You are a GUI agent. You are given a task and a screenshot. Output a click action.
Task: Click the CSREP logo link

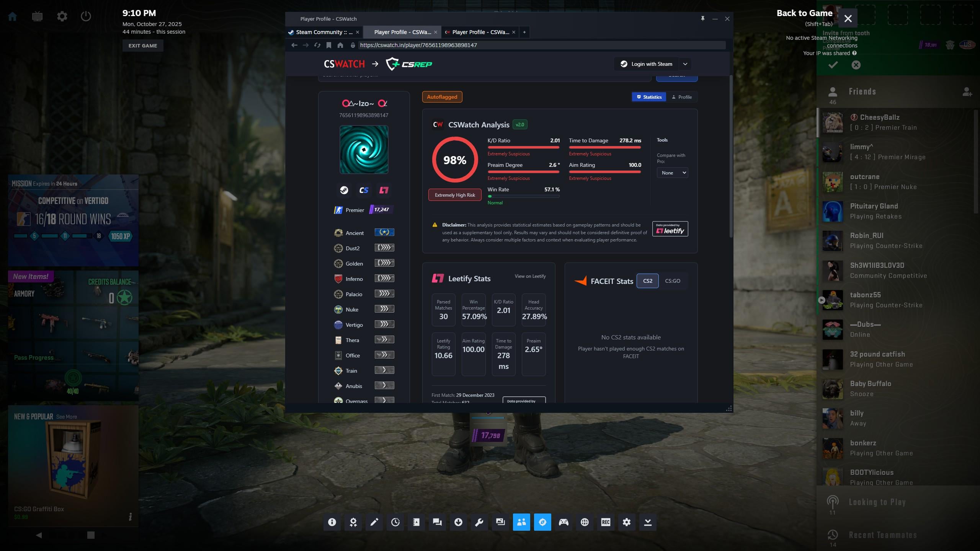pyautogui.click(x=409, y=64)
